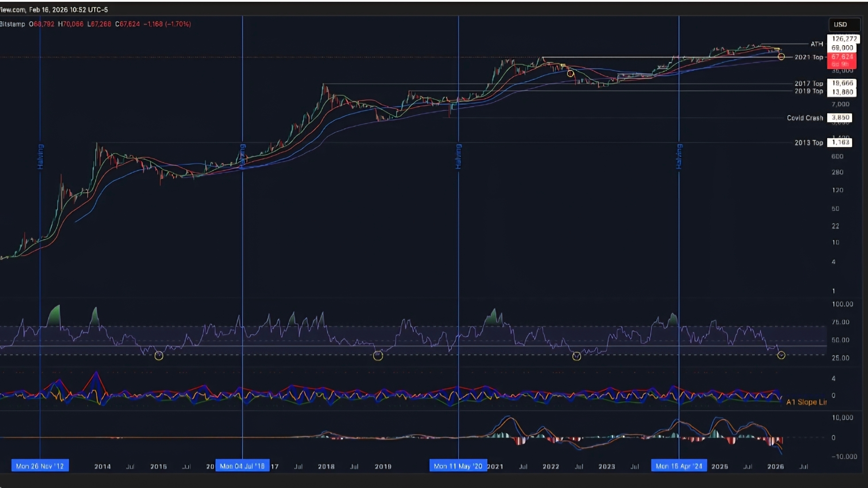Screen dimensions: 868x488
Task: Click the Mon 26 Nov '12 date marker
Action: (x=40, y=466)
